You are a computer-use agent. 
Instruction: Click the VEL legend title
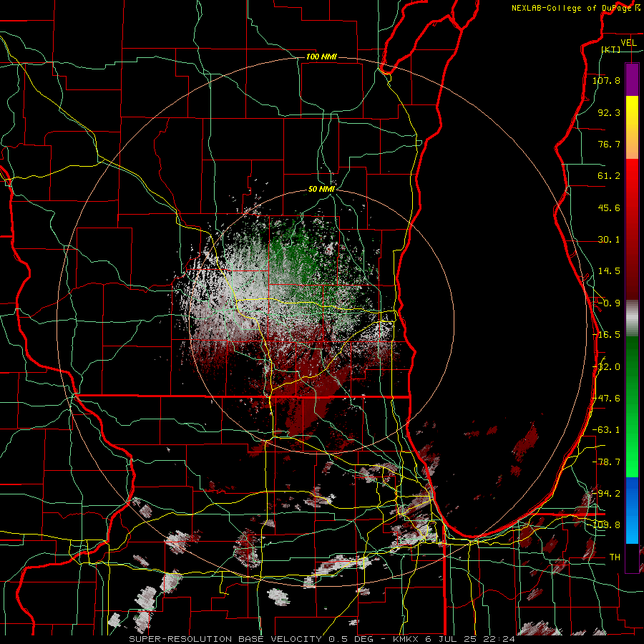pyautogui.click(x=628, y=43)
